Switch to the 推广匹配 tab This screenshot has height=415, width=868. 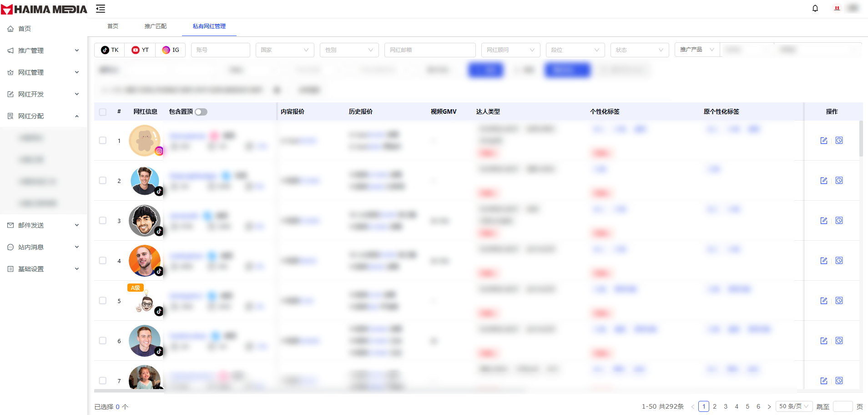(x=155, y=26)
